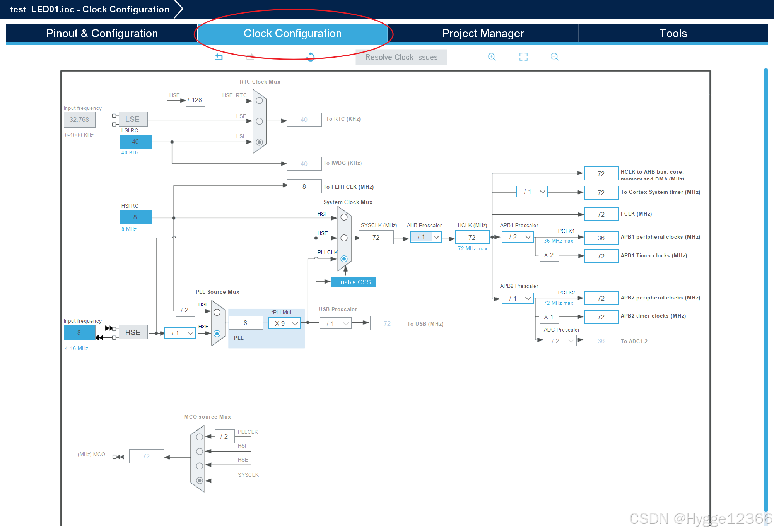Open the APB1 Prescaler dropdown

pos(518,237)
